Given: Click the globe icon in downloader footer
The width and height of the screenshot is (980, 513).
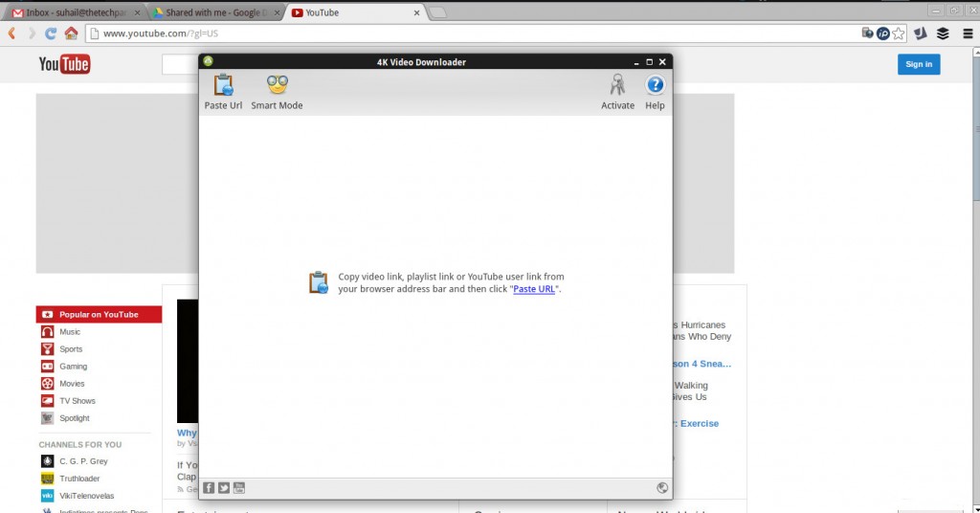Looking at the screenshot, I should click(x=662, y=488).
